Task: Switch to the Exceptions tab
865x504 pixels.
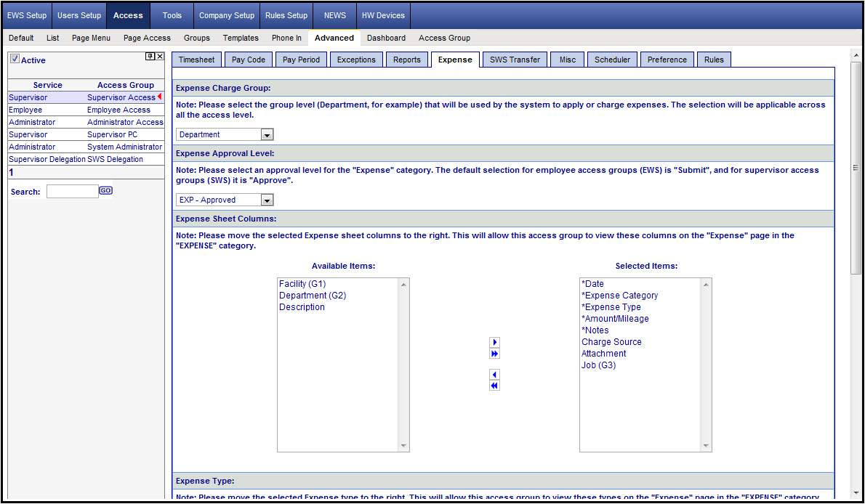Action: pyautogui.click(x=356, y=60)
